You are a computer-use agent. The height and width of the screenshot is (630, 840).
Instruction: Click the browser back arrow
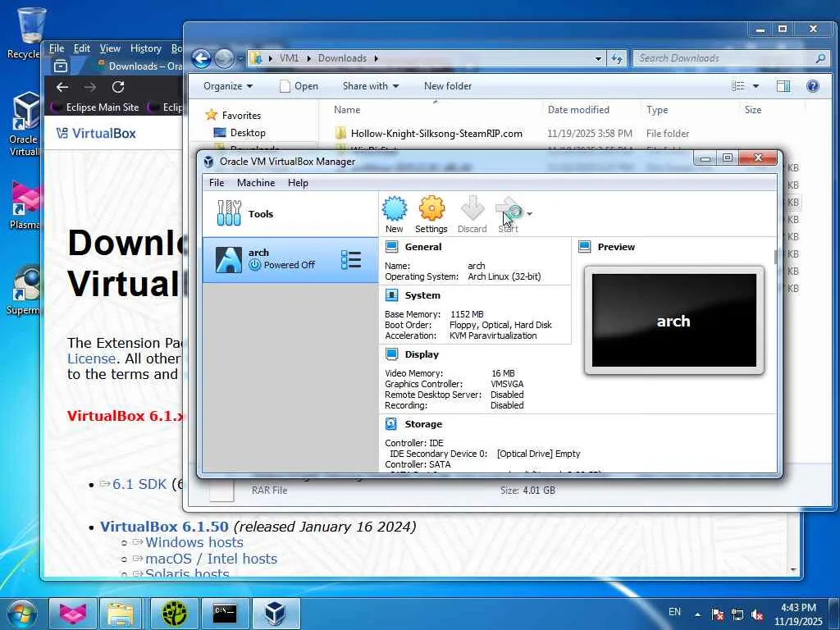point(62,87)
